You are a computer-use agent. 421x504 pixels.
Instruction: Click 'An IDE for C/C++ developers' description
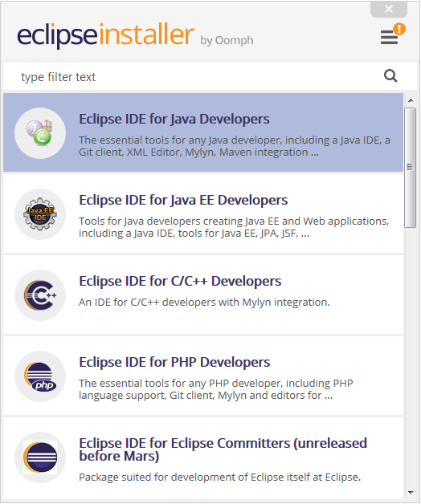click(204, 302)
